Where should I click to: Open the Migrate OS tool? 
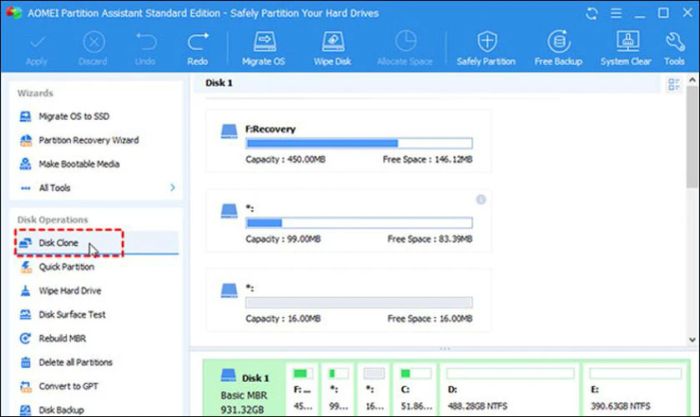tap(263, 49)
